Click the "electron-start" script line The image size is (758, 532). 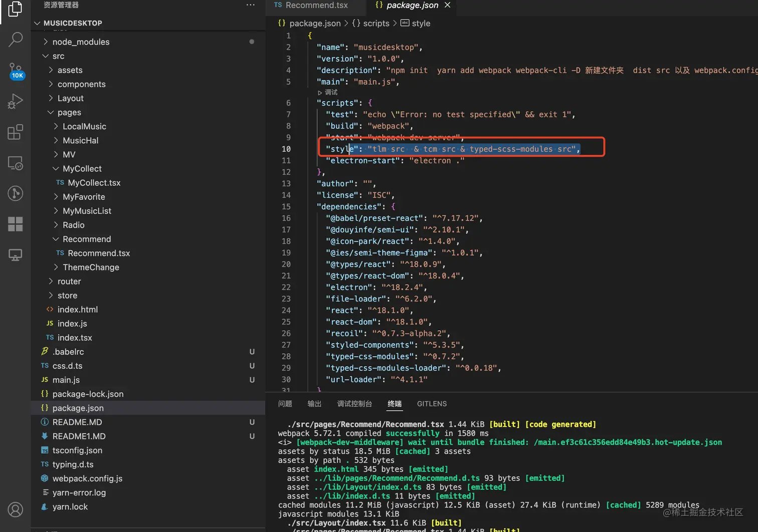pos(395,160)
